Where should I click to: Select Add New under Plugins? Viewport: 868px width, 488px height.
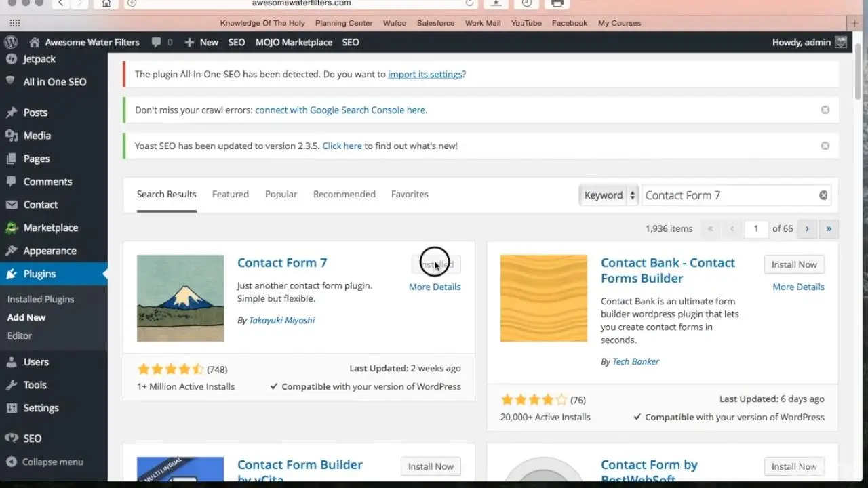pos(26,317)
